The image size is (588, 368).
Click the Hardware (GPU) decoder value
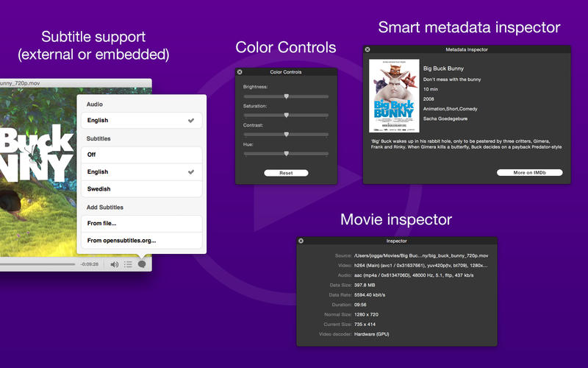coord(371,333)
